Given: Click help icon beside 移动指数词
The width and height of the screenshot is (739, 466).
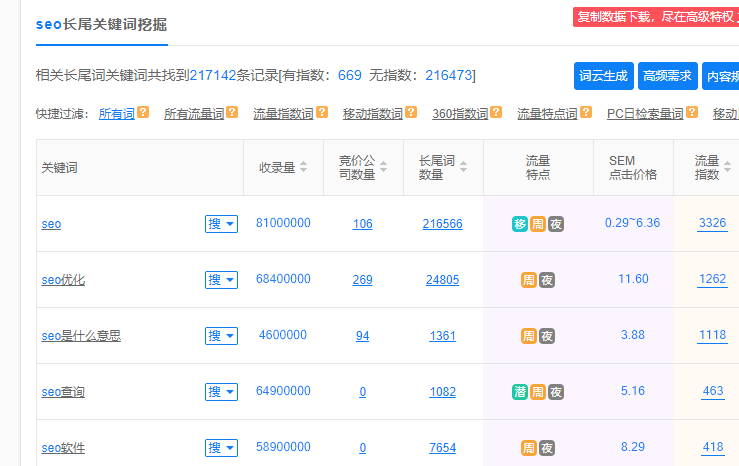Looking at the screenshot, I should click(410, 114).
